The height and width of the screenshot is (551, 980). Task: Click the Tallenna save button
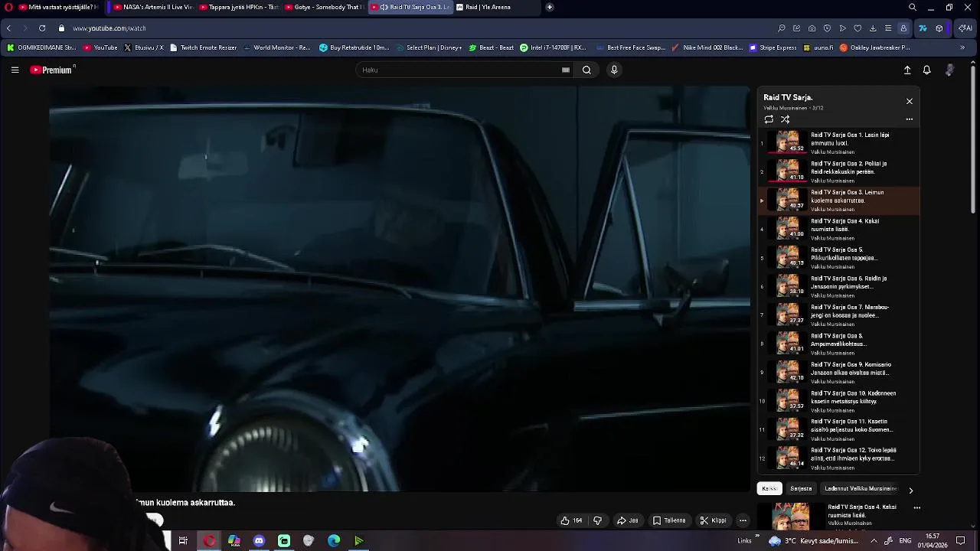669,520
